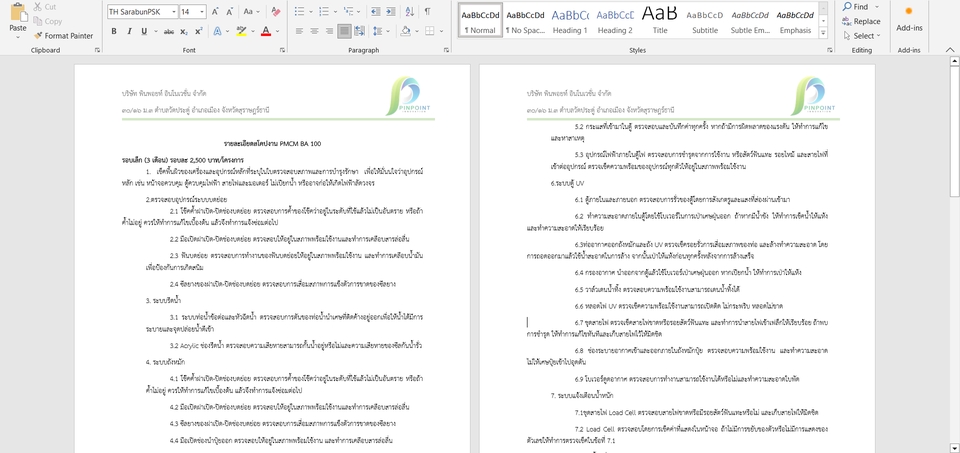The image size is (960, 453).
Task: Clear all formatting with eraser icon
Action: [x=276, y=12]
